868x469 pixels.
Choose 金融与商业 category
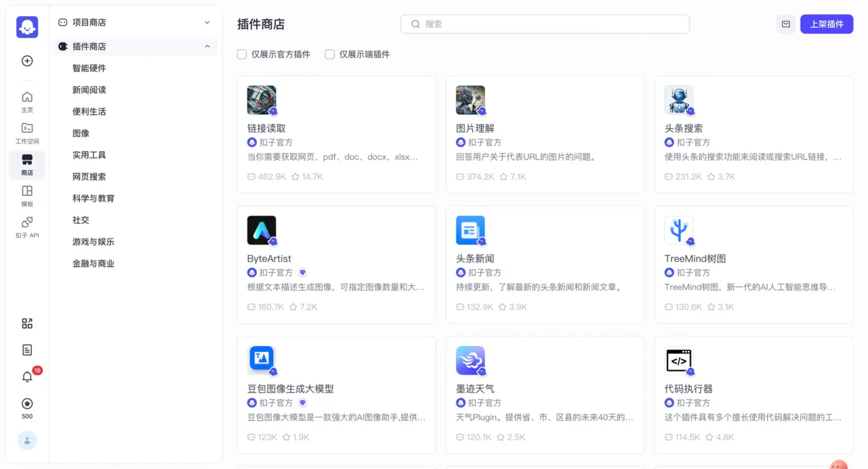pos(93,263)
